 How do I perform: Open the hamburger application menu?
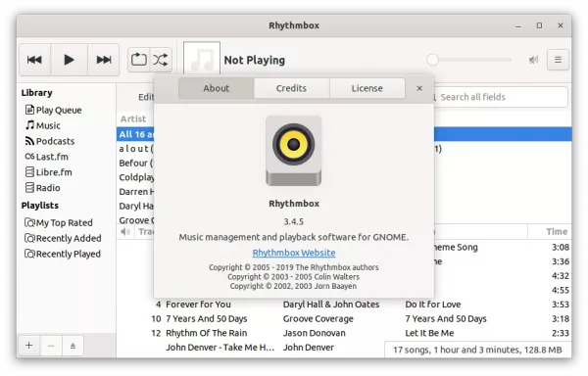click(558, 60)
